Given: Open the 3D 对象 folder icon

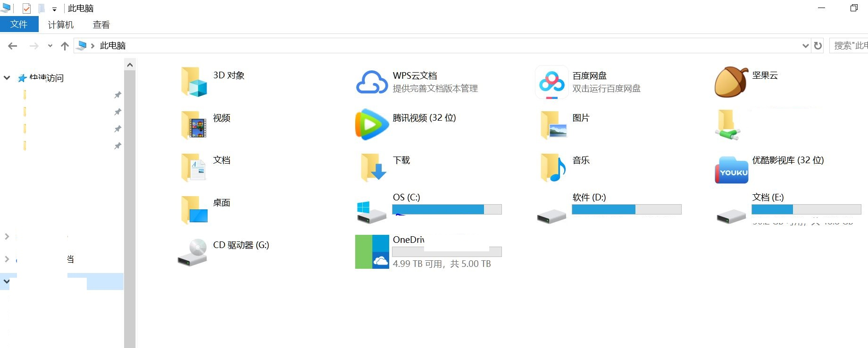Looking at the screenshot, I should (193, 82).
